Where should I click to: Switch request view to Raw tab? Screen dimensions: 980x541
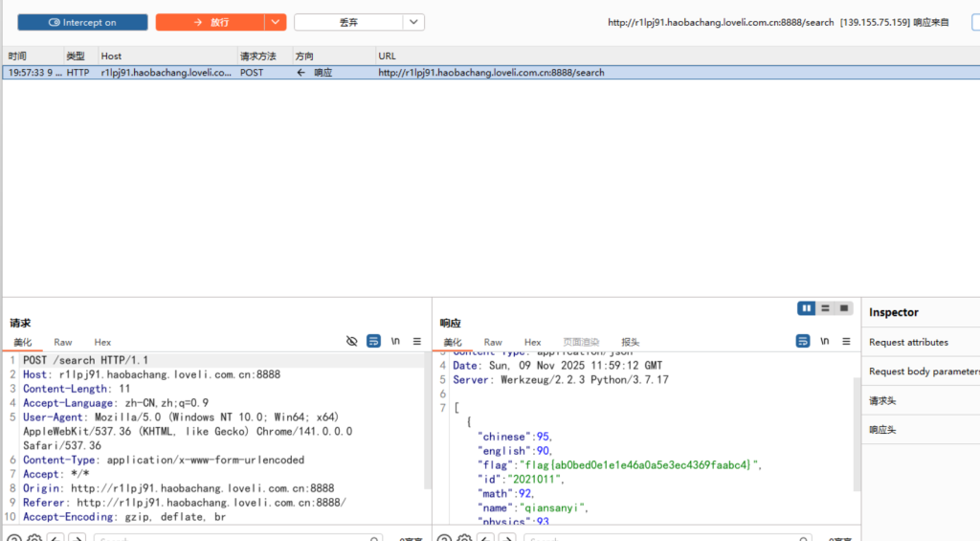pos(63,342)
